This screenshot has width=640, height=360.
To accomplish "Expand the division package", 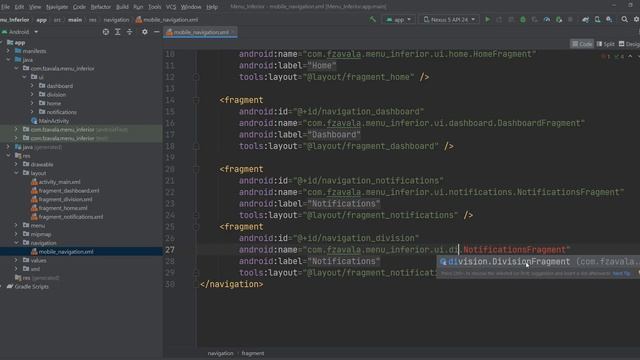I will point(32,94).
